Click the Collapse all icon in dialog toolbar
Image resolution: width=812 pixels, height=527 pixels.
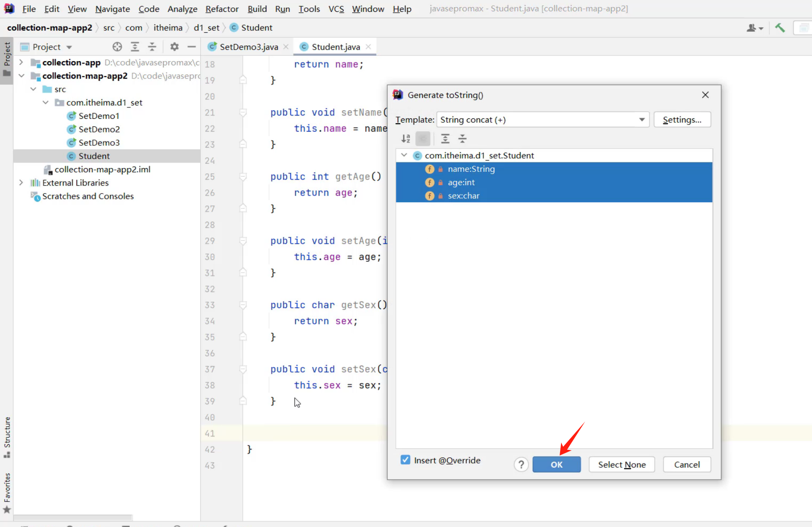click(x=463, y=139)
